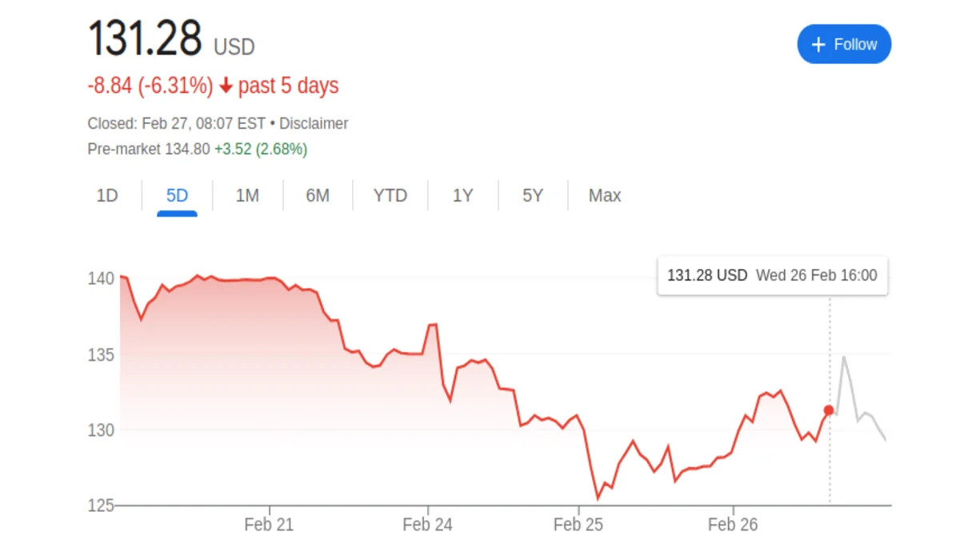Click the plus icon on Follow
This screenshot has height=560, width=960.
(x=818, y=45)
